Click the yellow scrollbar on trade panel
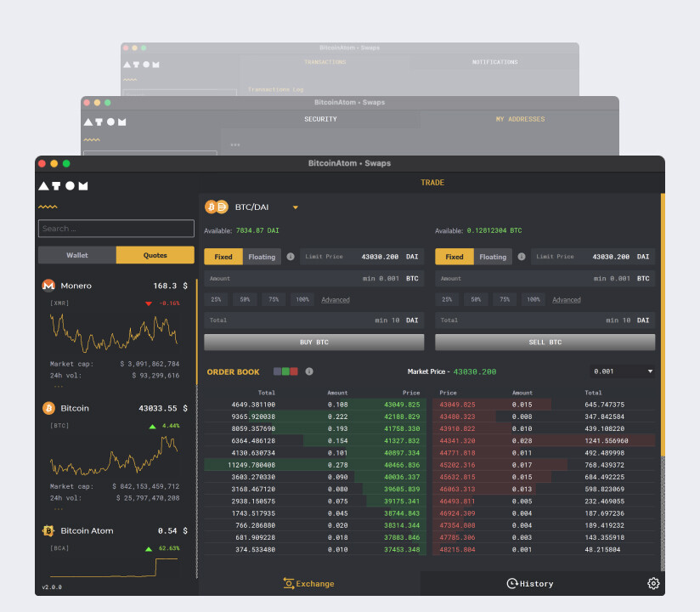Viewport: 700px width, 612px height. coord(663,325)
